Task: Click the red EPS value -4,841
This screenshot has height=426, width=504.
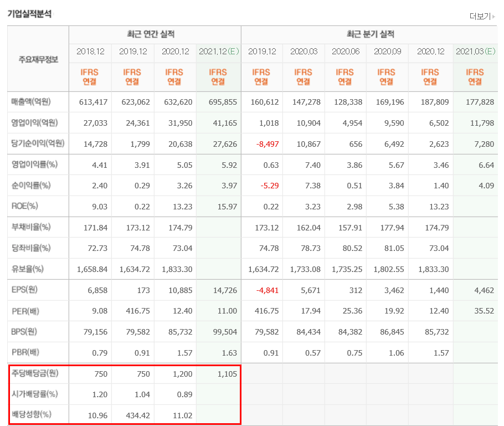Action: point(268,290)
